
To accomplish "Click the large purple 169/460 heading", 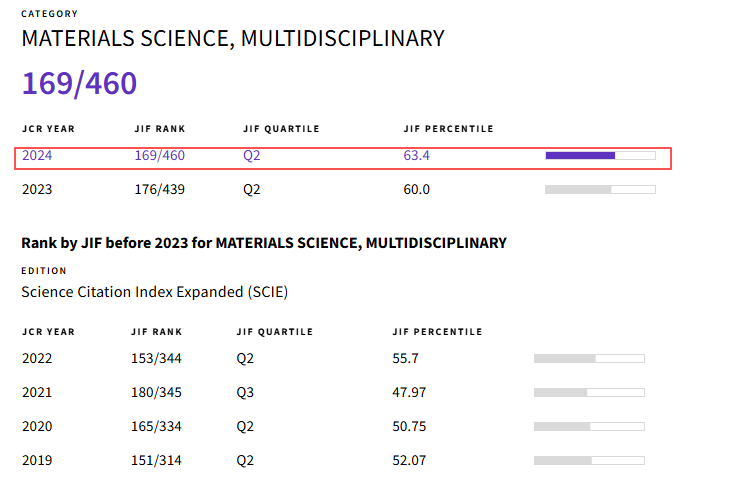I will point(79,84).
